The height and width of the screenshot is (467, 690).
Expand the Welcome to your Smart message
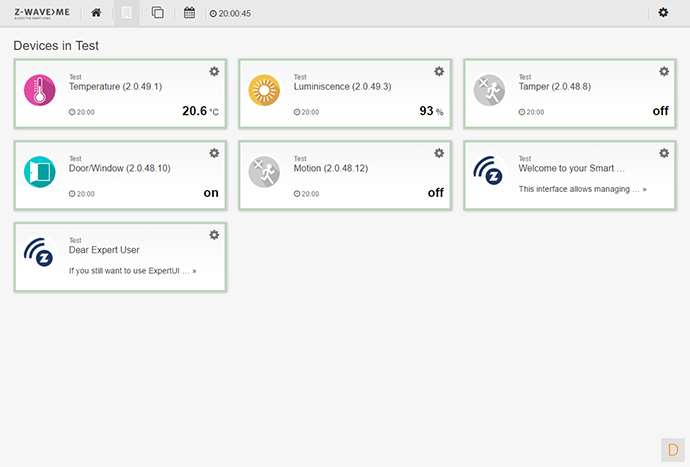(582, 189)
